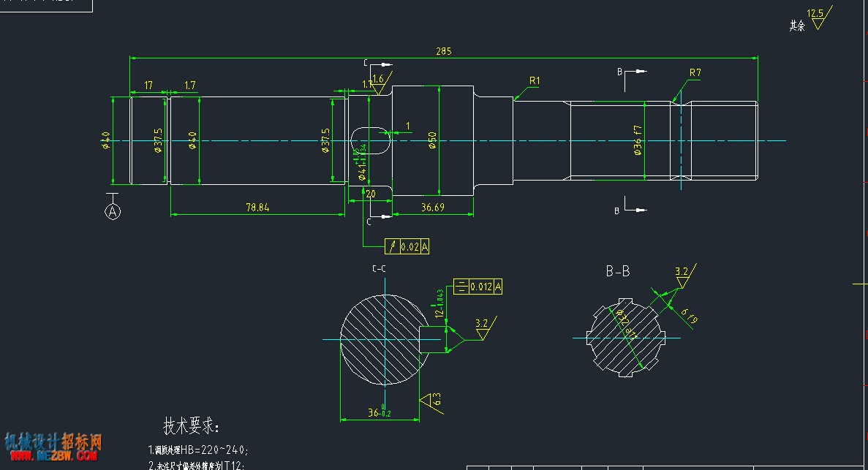Click the runout tolerance frame 0.02 A
Screen dimensions: 868x470
407,246
